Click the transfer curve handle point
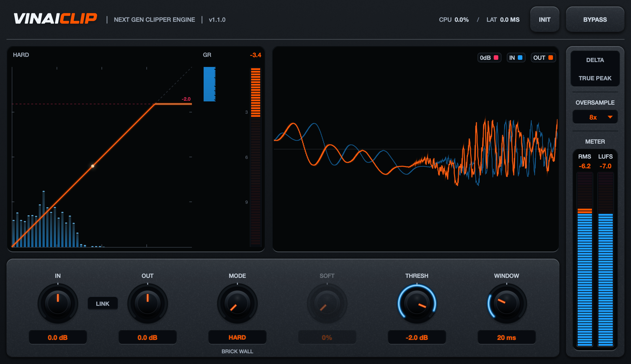This screenshot has height=364, width=631. [x=93, y=166]
